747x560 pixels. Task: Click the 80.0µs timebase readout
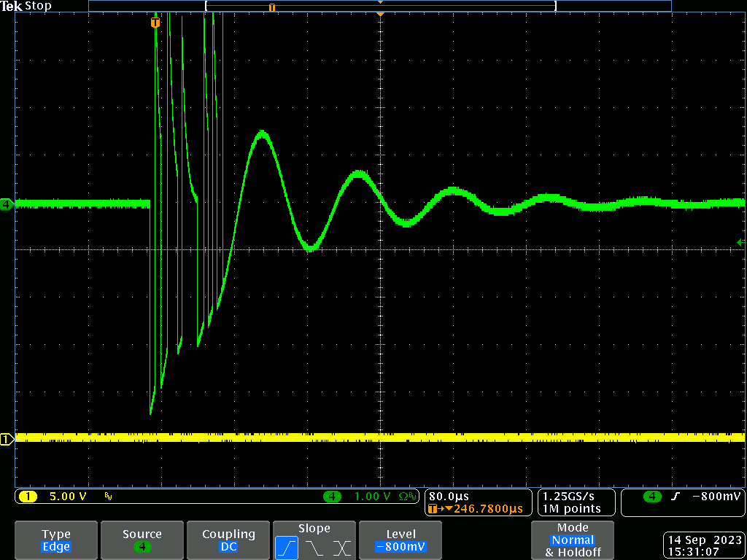pos(449,496)
